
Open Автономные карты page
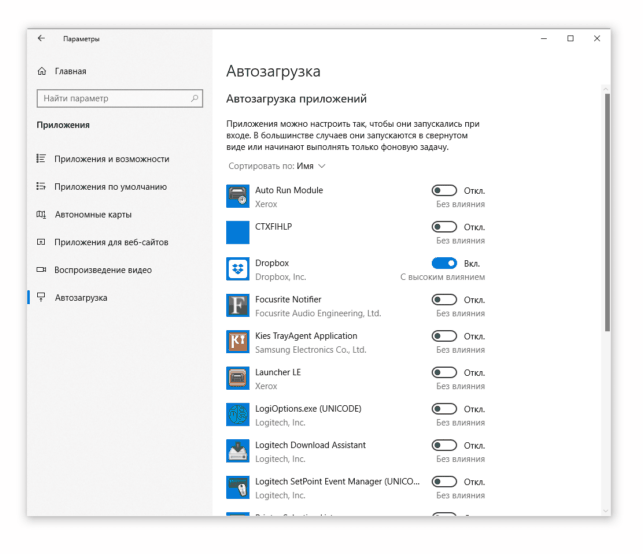(93, 214)
